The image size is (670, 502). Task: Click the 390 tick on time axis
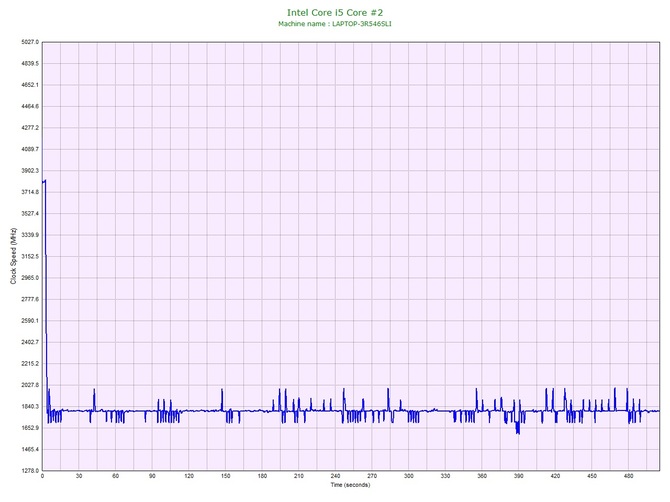[519, 476]
